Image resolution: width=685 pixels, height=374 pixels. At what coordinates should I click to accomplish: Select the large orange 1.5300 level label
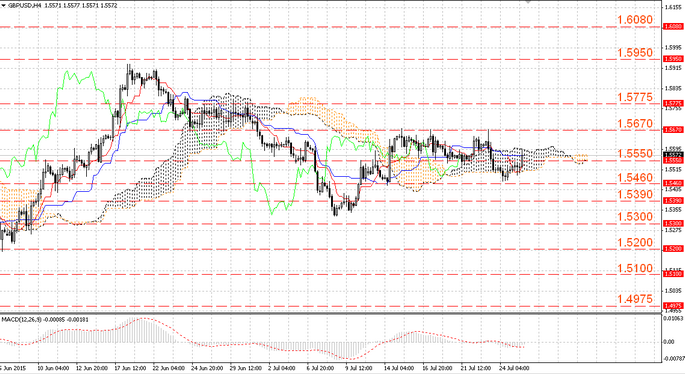(x=635, y=217)
